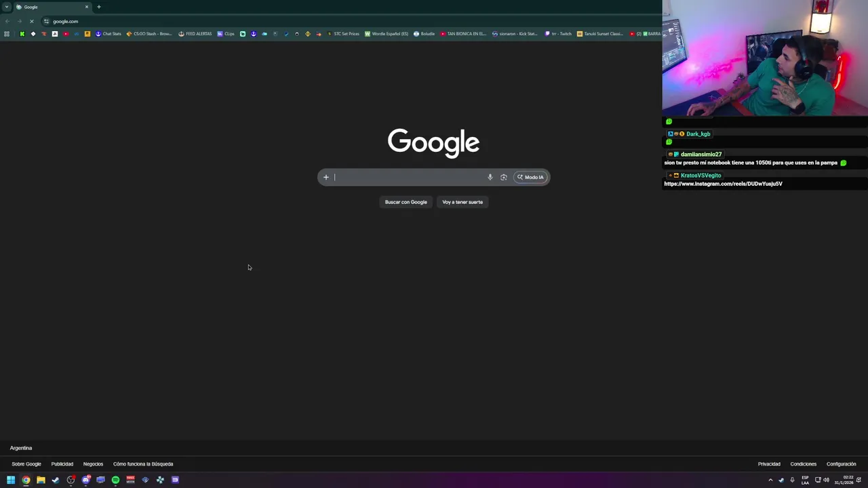
Task: Open the Instagram reels link in chat
Action: pyautogui.click(x=723, y=184)
